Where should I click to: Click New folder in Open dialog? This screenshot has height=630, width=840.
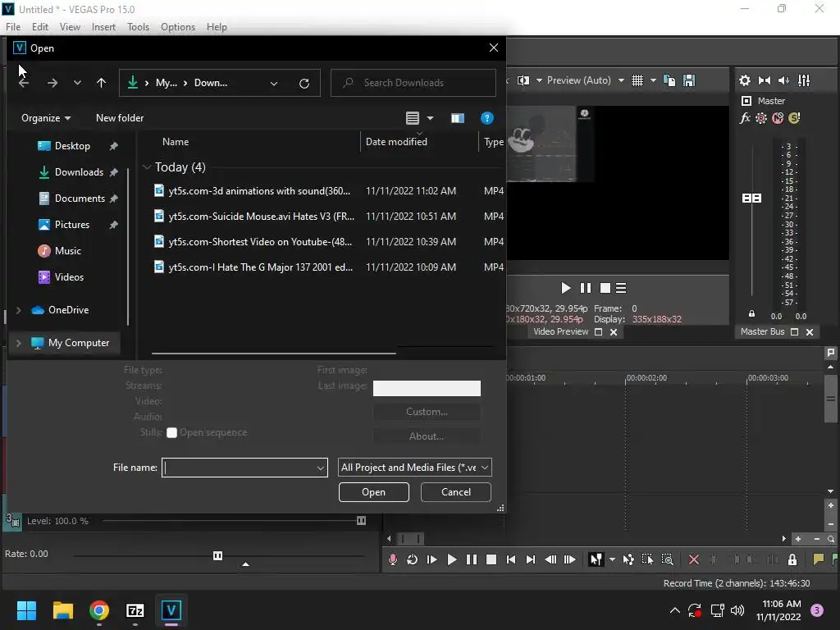(120, 118)
